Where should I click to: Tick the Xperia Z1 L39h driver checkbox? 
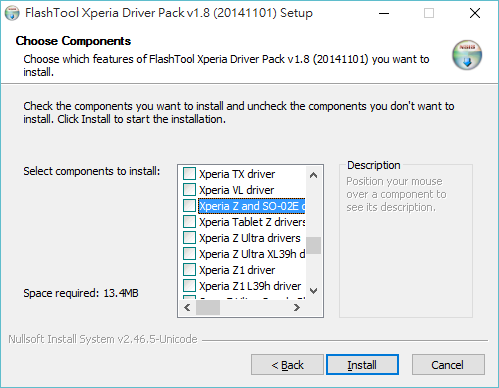189,286
